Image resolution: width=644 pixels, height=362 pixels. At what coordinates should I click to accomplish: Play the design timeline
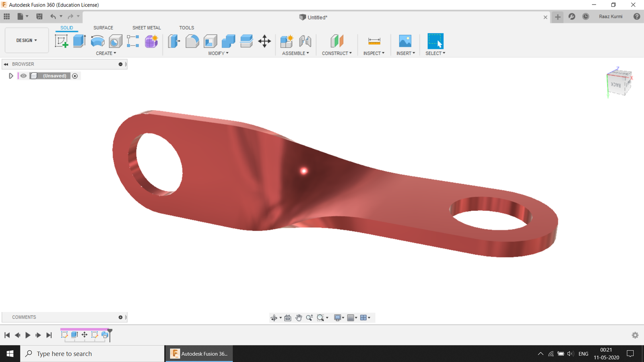click(x=28, y=335)
